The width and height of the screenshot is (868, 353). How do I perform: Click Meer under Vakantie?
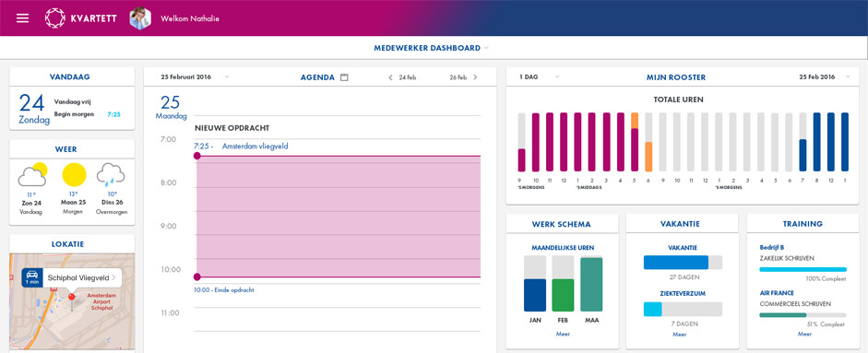tap(679, 335)
